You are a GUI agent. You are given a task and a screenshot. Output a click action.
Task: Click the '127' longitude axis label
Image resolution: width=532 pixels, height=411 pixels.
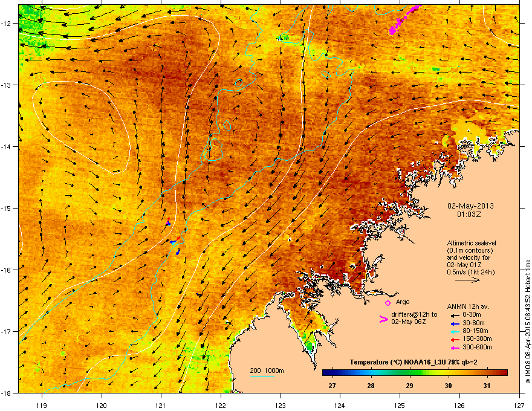(519, 405)
